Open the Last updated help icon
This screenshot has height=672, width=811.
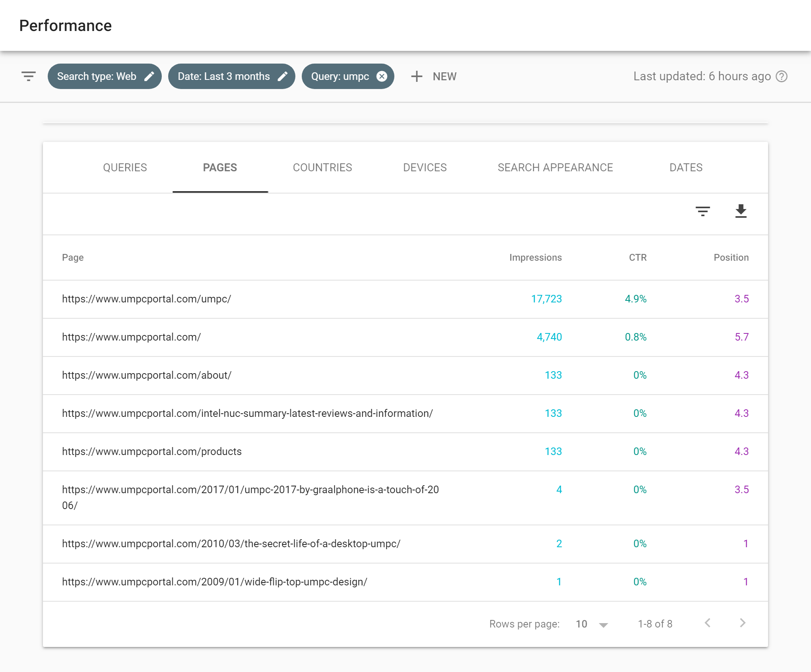click(782, 76)
